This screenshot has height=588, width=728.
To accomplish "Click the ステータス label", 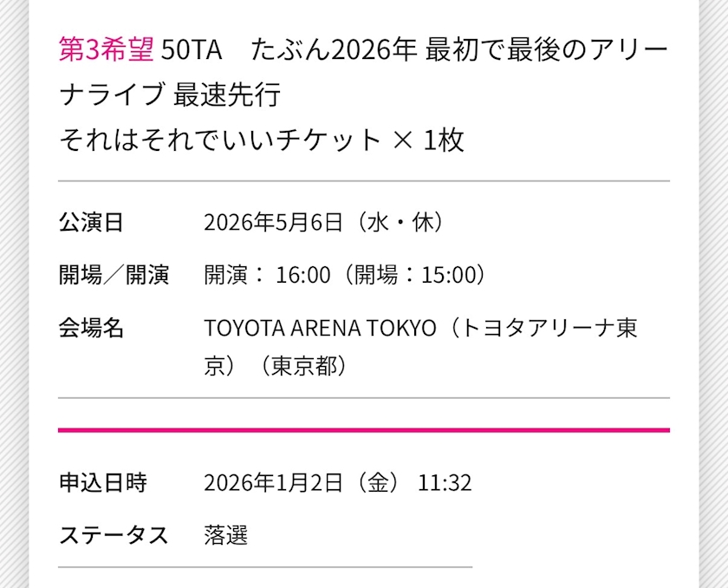I will (x=114, y=535).
